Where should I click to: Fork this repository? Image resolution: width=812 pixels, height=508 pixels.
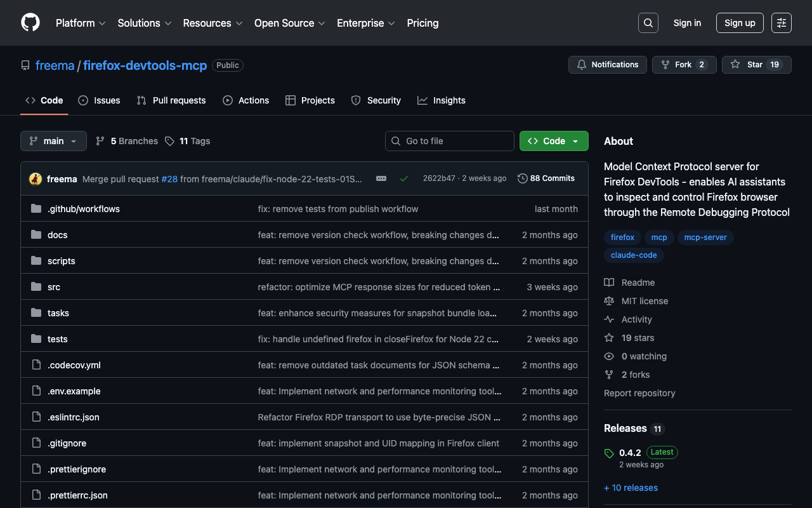pyautogui.click(x=684, y=65)
